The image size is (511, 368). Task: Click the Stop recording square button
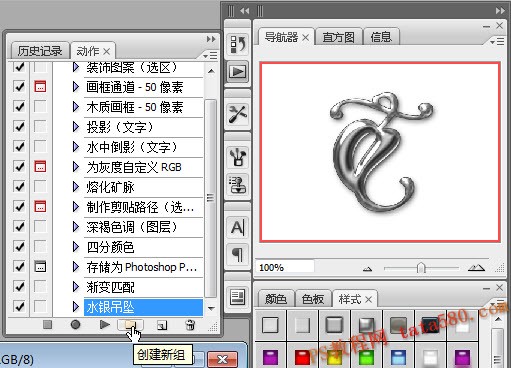[47, 324]
